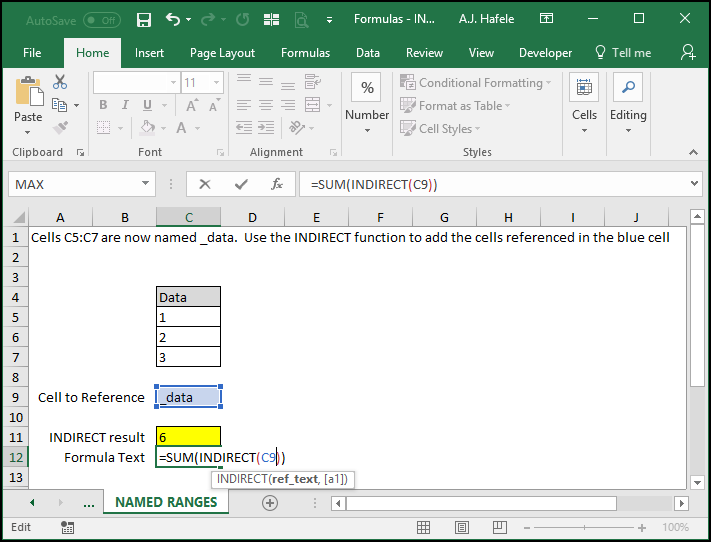Select the Data ribbon tab

[368, 53]
